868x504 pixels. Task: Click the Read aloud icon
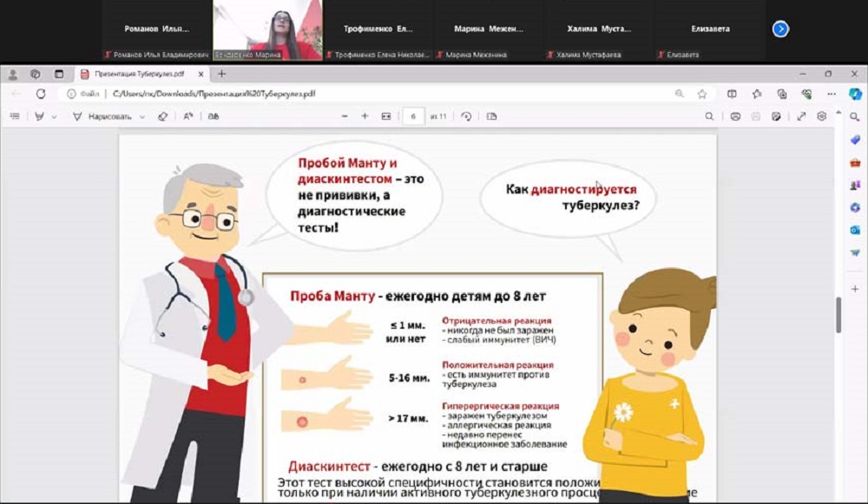(x=188, y=116)
